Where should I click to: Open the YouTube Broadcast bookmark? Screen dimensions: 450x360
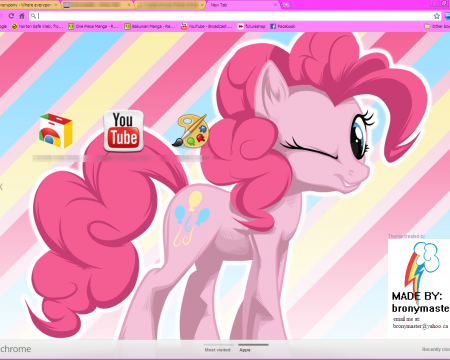[207, 26]
